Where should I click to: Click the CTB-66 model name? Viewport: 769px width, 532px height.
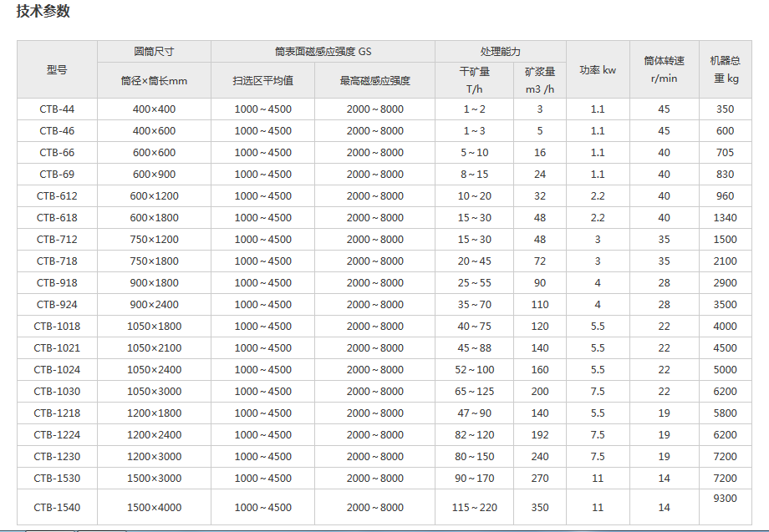(57, 152)
